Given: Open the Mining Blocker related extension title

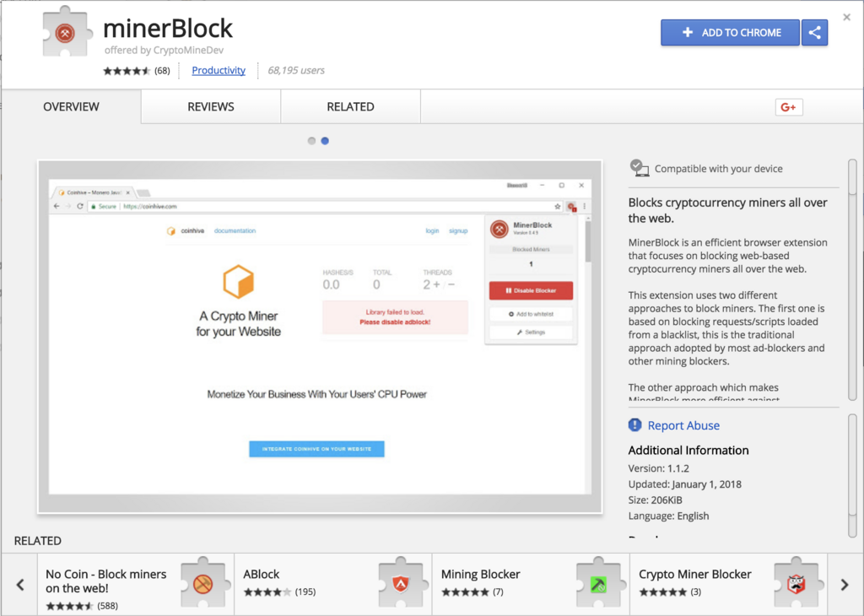Looking at the screenshot, I should 480,574.
